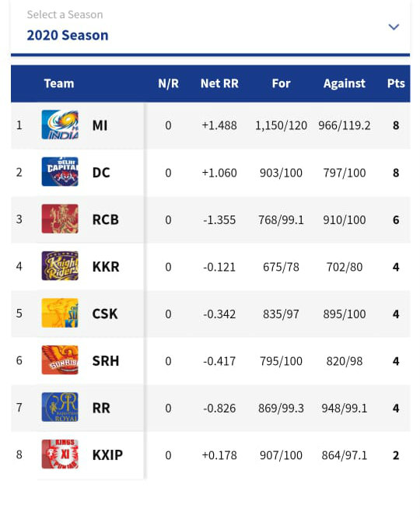Viewport: 420px width, 519px height.
Task: Click the Sunrisers Hyderabad logo
Action: [x=60, y=360]
